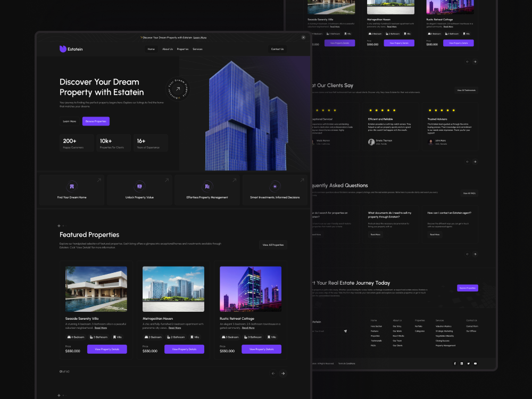
Task: Click the icon above Unlock Property Value
Action: pos(139,187)
